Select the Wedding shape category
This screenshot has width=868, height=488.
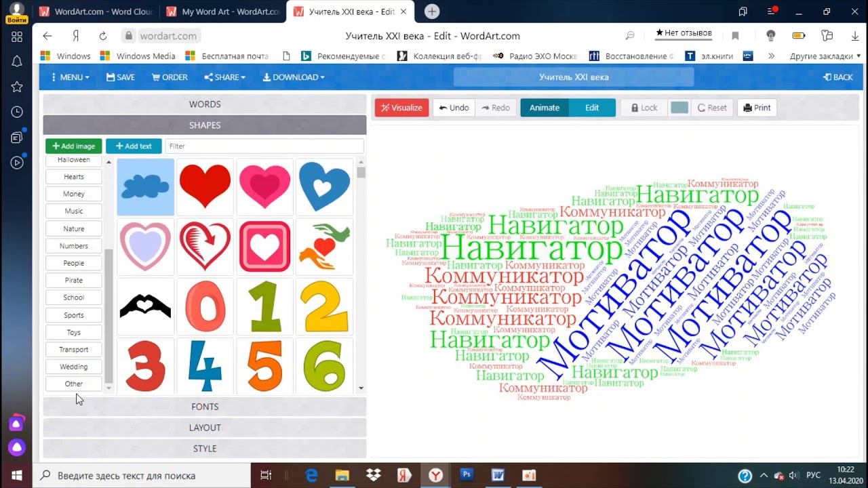[x=74, y=367]
